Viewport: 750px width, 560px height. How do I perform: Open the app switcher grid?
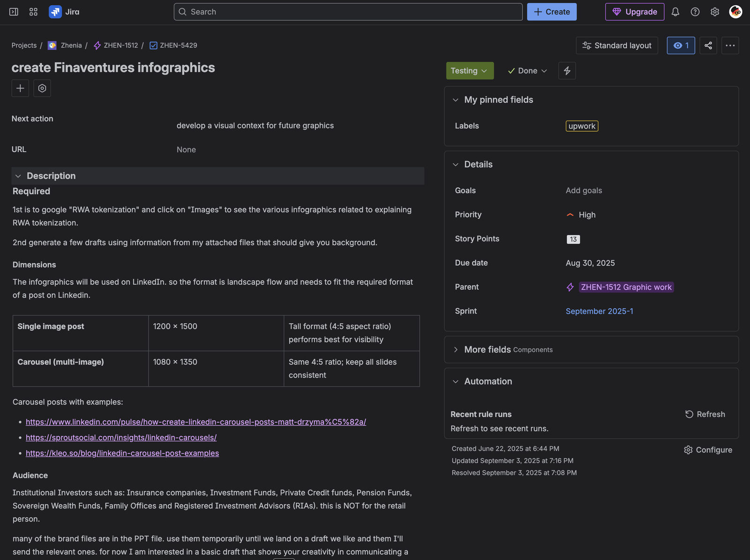(x=33, y=12)
